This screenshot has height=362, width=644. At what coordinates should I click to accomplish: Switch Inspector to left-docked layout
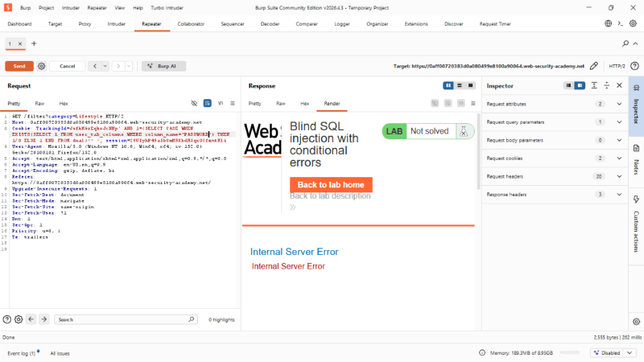pos(568,85)
